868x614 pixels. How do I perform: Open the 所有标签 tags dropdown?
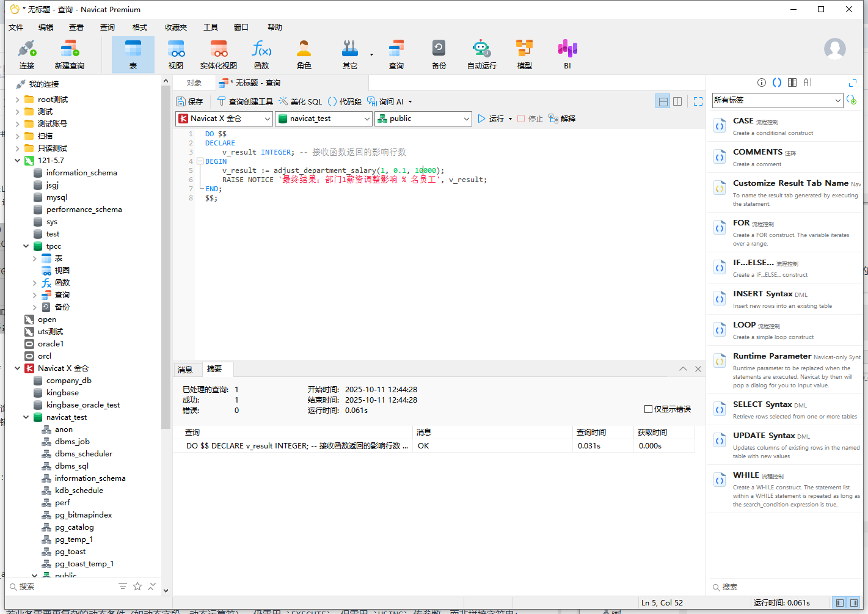pos(778,100)
